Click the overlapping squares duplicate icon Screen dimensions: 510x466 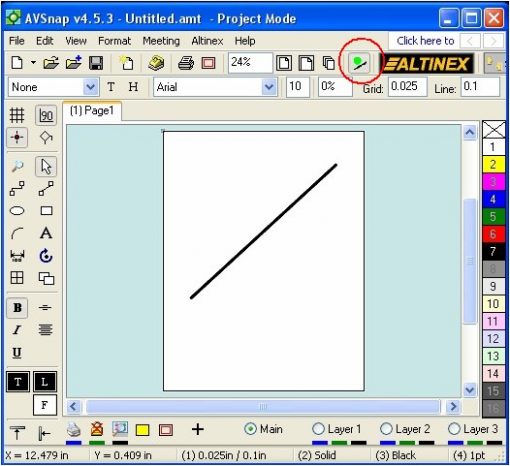click(x=46, y=278)
